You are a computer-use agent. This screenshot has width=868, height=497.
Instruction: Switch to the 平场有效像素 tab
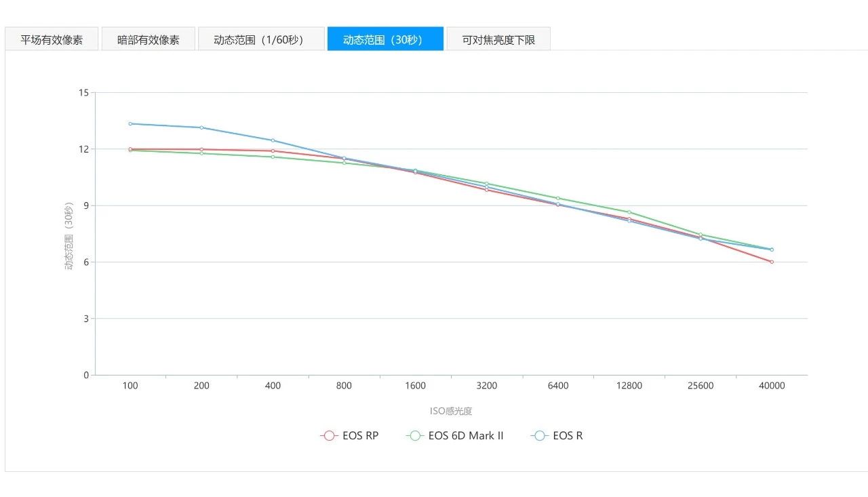point(52,39)
